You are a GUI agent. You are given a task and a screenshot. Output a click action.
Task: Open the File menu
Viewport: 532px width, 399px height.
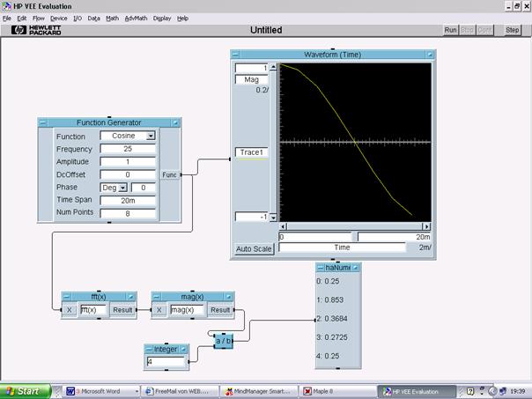pos(7,18)
